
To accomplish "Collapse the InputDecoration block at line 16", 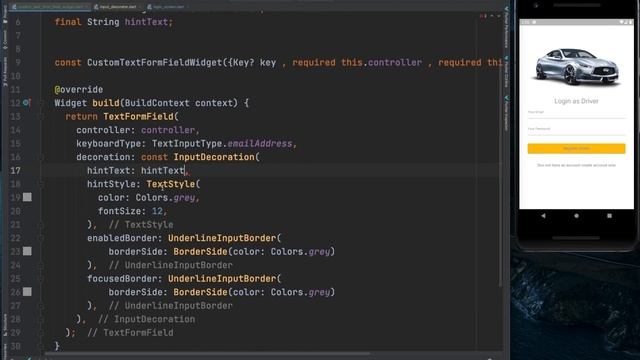I will tap(41, 157).
